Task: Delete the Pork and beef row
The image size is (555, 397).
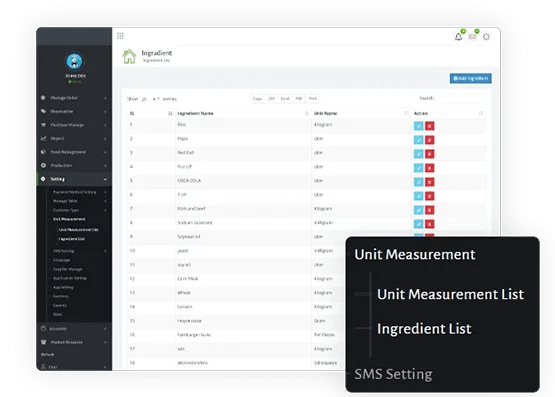Action: pos(430,210)
